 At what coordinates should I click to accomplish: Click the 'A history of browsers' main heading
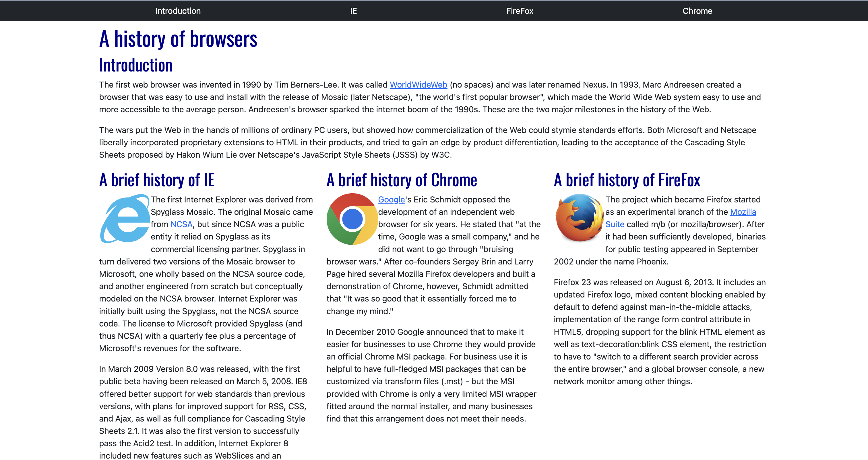(x=178, y=38)
